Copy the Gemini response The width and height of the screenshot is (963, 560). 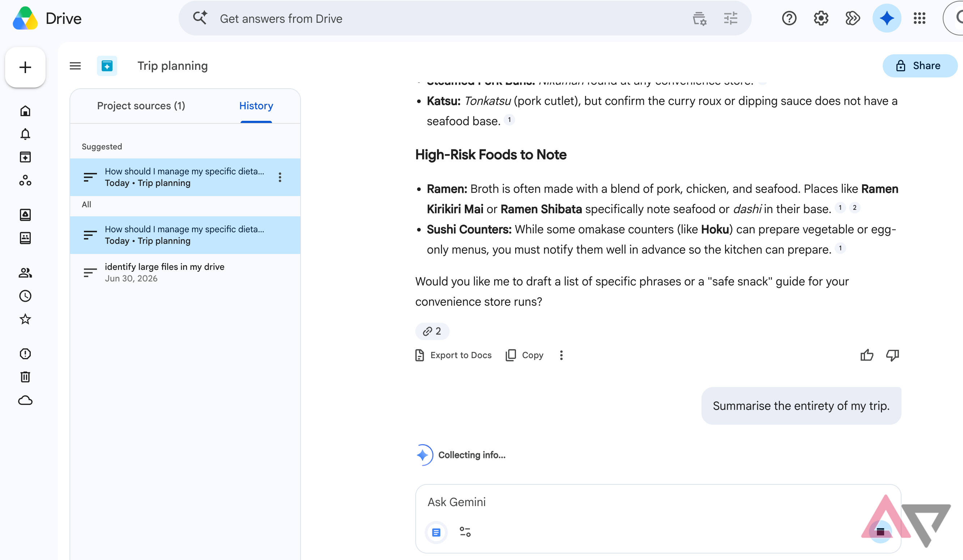point(524,355)
